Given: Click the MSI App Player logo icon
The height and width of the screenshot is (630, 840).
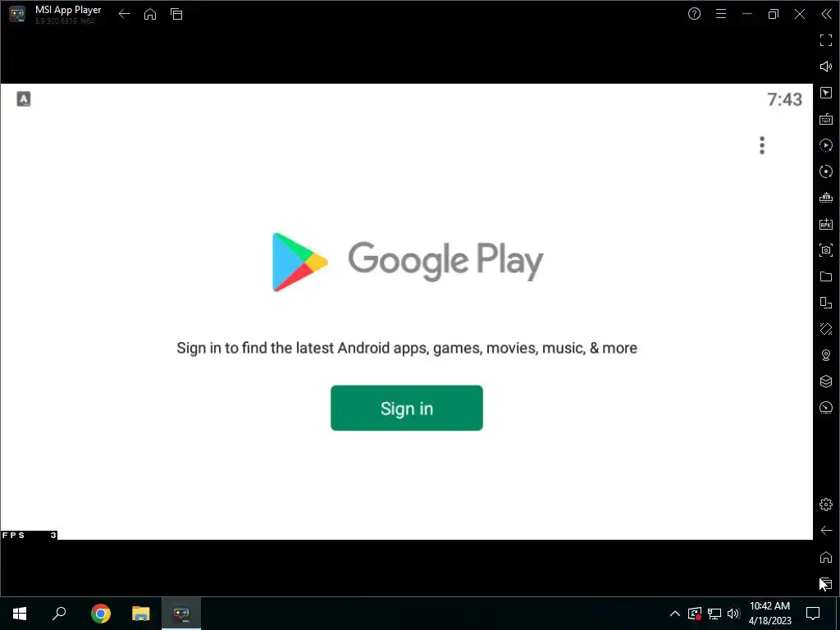Looking at the screenshot, I should point(17,14).
